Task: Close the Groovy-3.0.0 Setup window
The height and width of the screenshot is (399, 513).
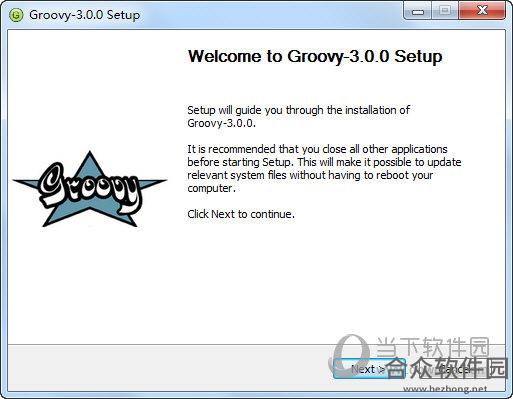Action: click(x=482, y=11)
